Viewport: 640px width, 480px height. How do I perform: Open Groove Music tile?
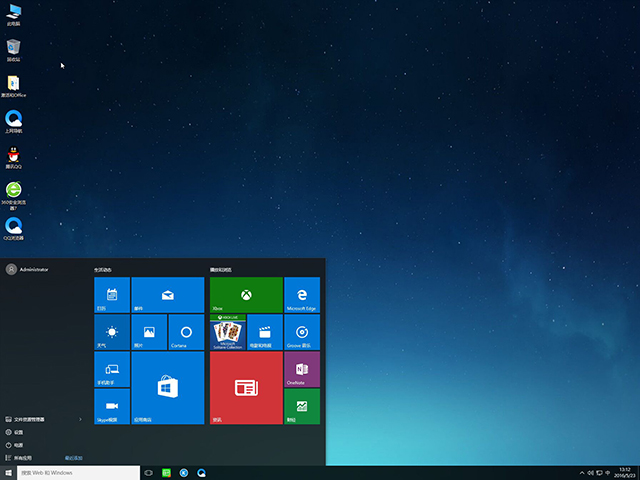point(302,332)
